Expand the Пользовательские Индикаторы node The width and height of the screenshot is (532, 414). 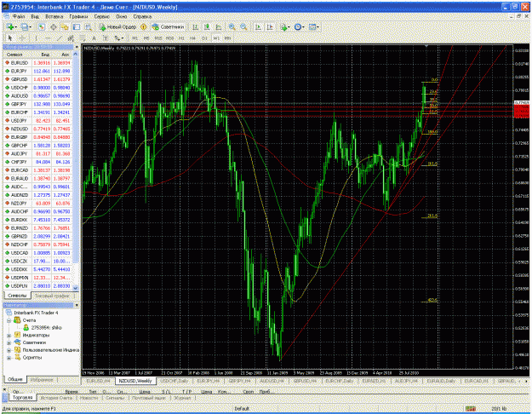pos(9,350)
